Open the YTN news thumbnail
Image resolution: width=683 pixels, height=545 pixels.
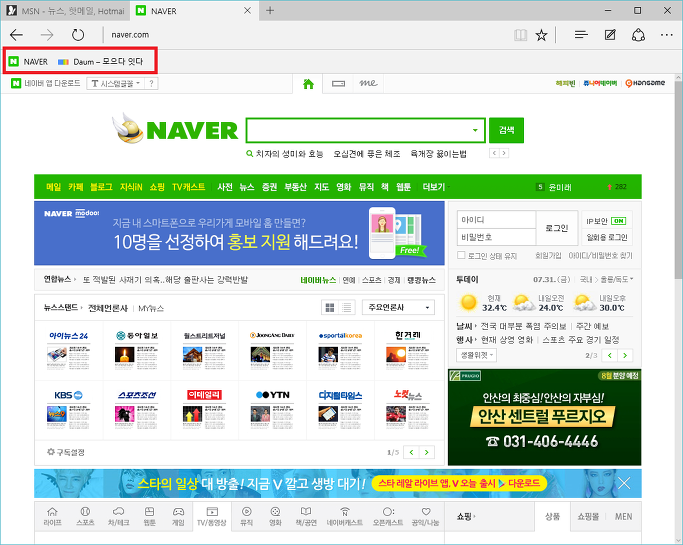click(x=273, y=410)
